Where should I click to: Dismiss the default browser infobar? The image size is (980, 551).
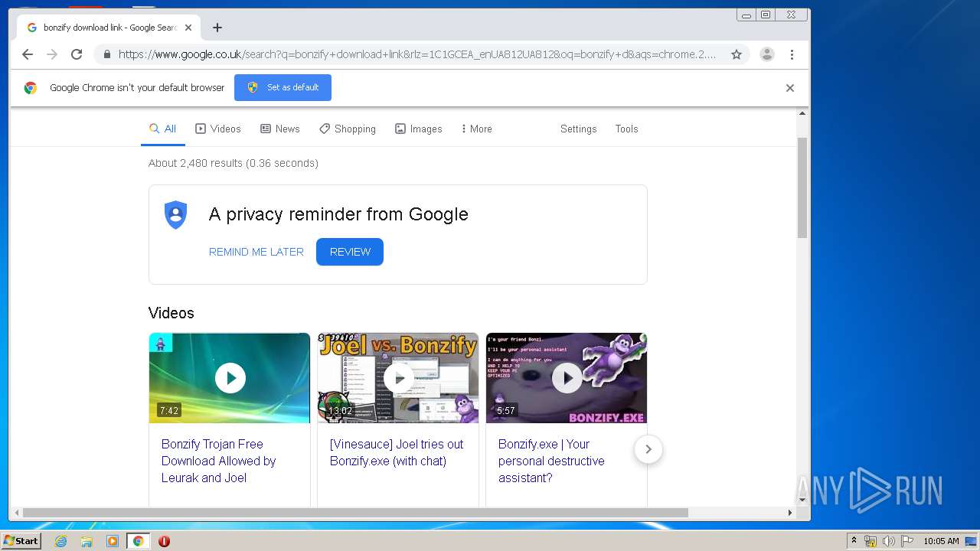point(790,88)
